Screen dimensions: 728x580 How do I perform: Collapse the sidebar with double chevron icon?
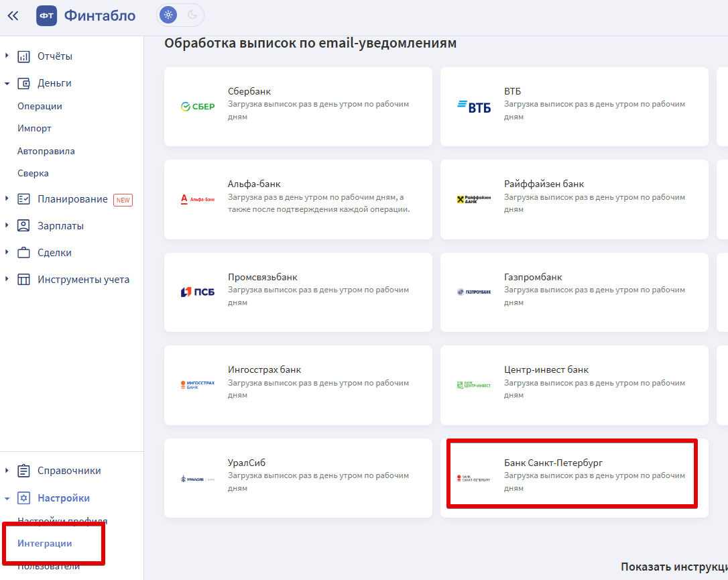(x=13, y=16)
